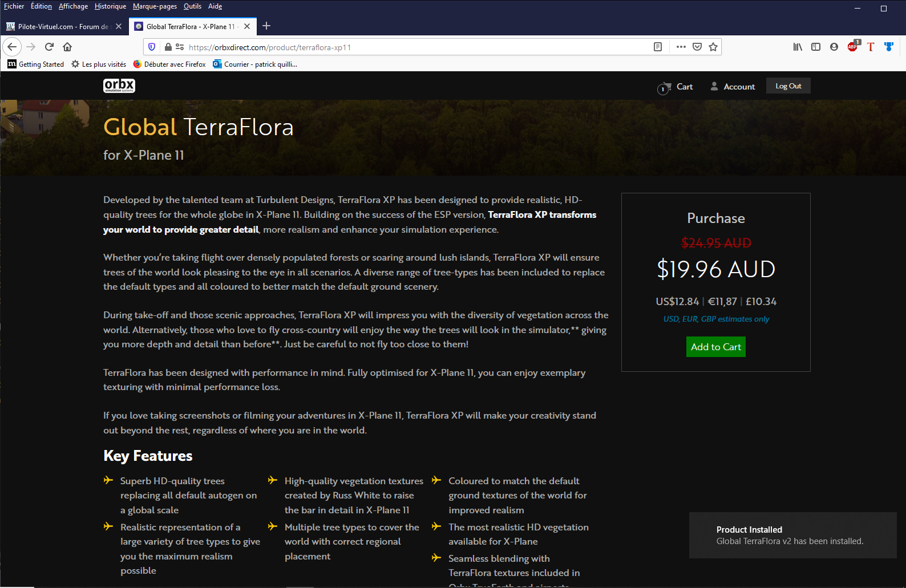This screenshot has width=906, height=588.
Task: Click the US$12.84 price estimate
Action: [677, 301]
